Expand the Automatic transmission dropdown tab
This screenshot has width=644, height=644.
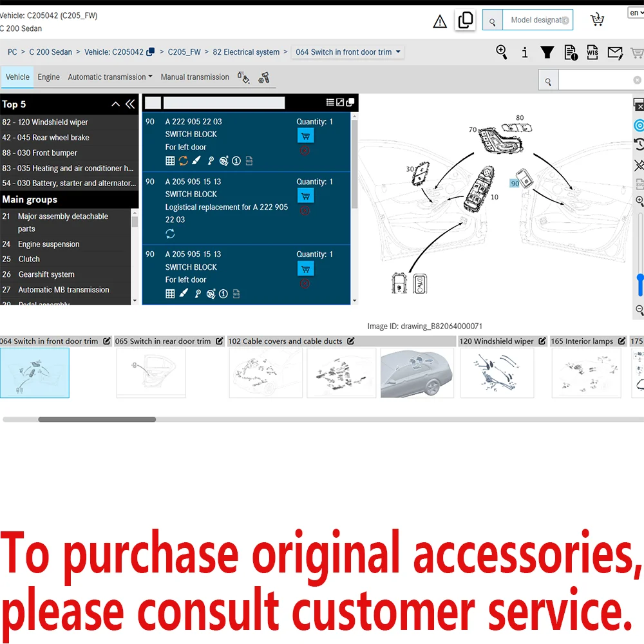[110, 77]
